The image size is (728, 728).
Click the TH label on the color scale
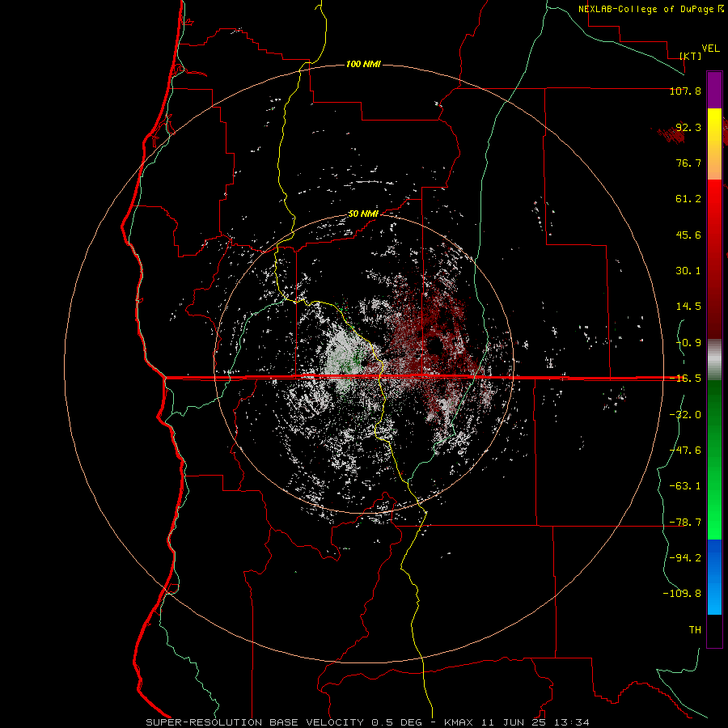point(695,630)
